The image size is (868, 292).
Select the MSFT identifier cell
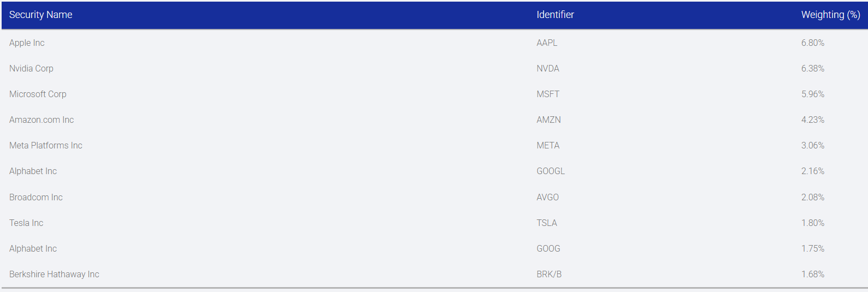point(548,94)
